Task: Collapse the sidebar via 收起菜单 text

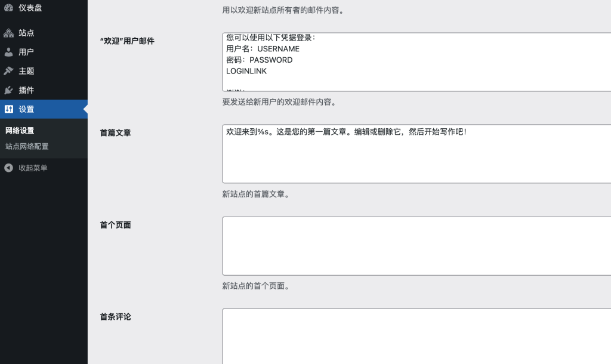Action: tap(33, 168)
